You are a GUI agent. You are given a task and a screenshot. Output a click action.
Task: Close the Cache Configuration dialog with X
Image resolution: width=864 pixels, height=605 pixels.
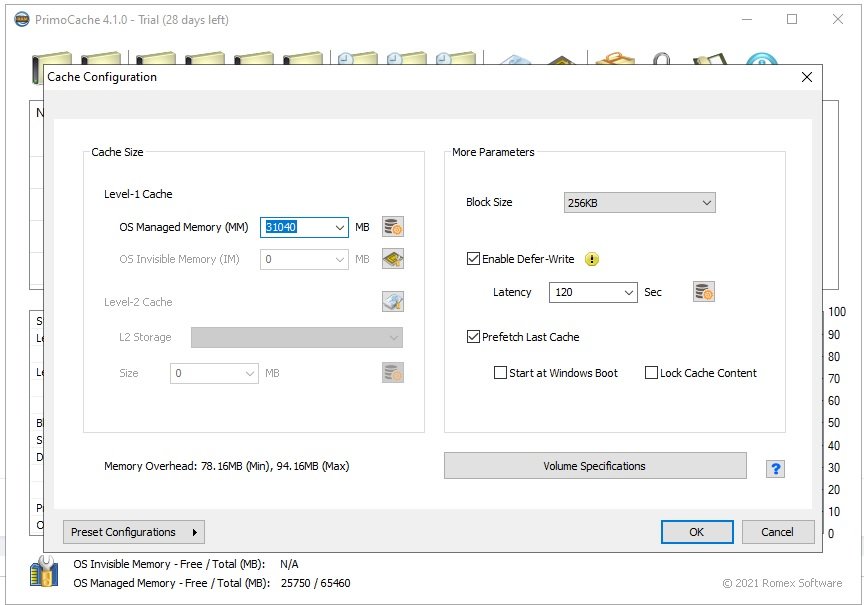807,77
